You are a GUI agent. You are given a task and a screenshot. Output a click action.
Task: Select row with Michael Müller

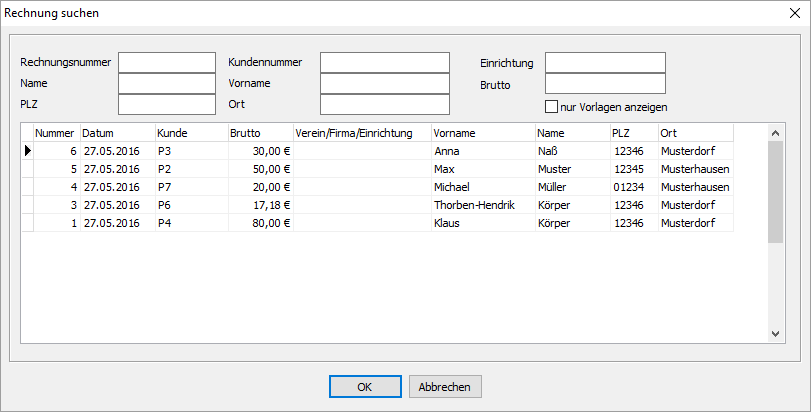(x=377, y=187)
